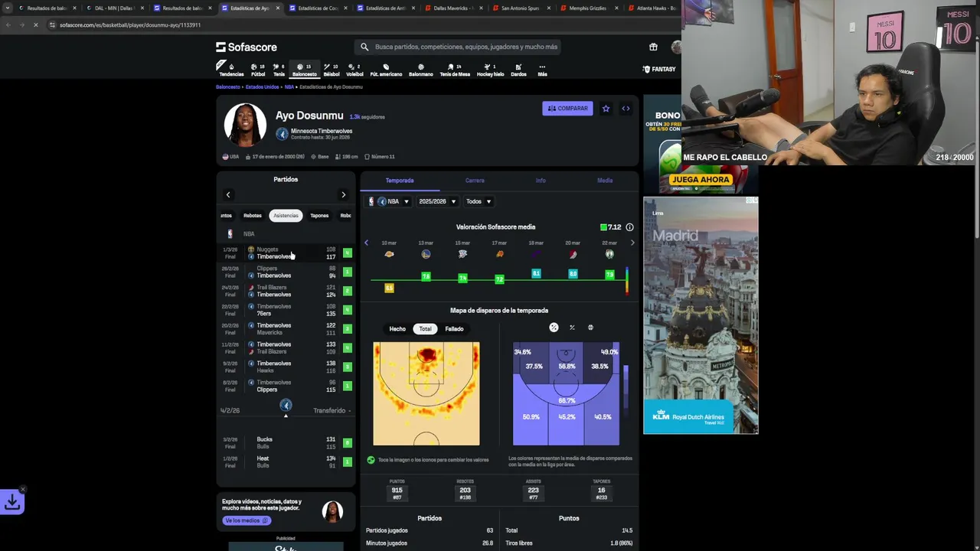
Task: Click the download arrow icon at bottom left
Action: pyautogui.click(x=12, y=502)
